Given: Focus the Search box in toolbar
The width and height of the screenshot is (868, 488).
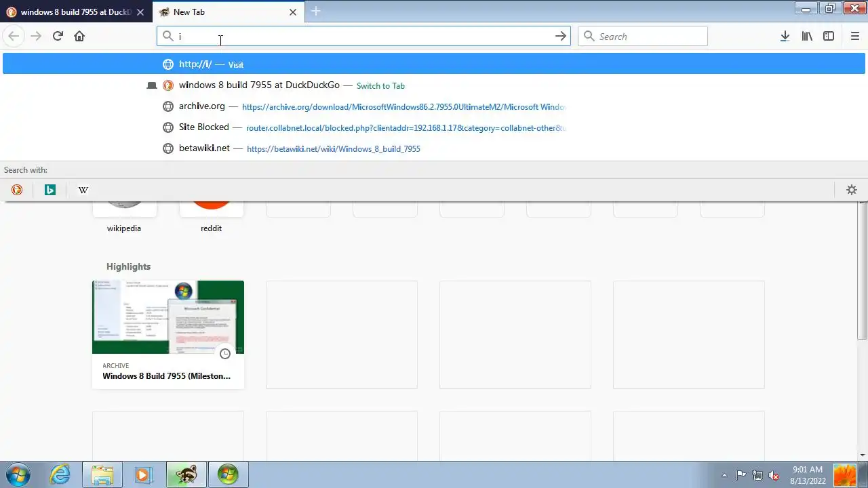Looking at the screenshot, I should click(x=642, y=36).
